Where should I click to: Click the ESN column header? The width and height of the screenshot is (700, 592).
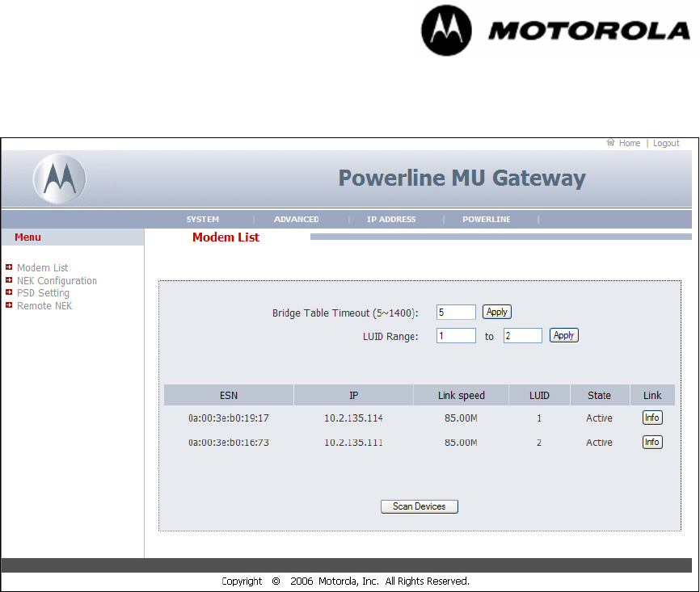(x=229, y=395)
